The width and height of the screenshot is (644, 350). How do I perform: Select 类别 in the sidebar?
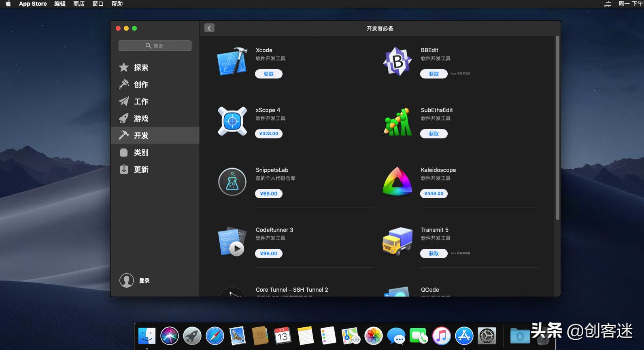pos(155,153)
